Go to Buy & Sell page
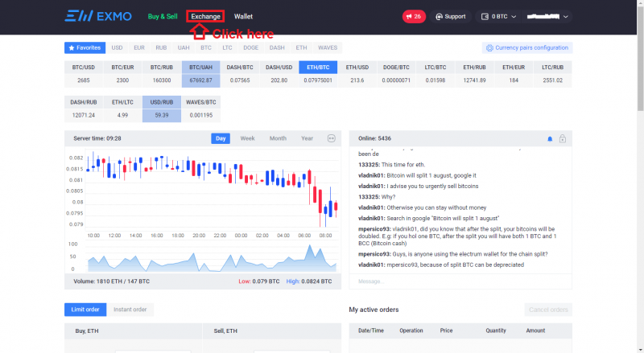644x353 pixels. [163, 16]
